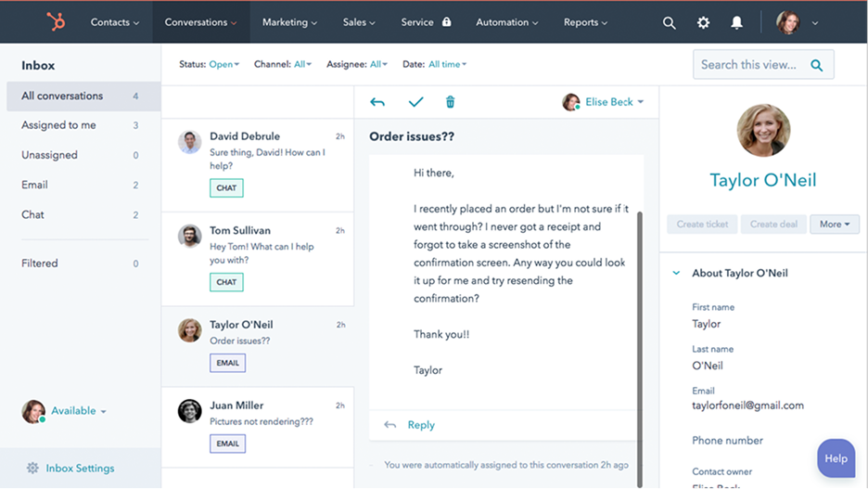The image size is (868, 489).
Task: Open the settings gear icon in top bar
Action: coord(703,22)
